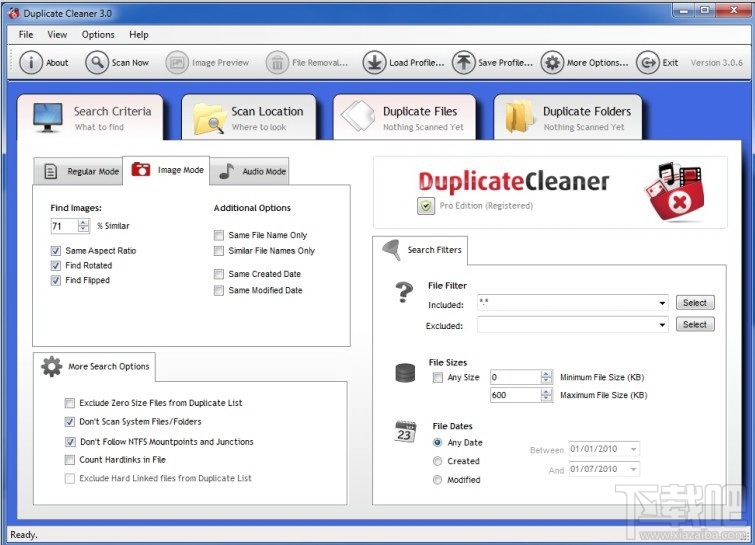755x545 pixels.
Task: Click the Exit arrow icon
Action: tap(648, 63)
